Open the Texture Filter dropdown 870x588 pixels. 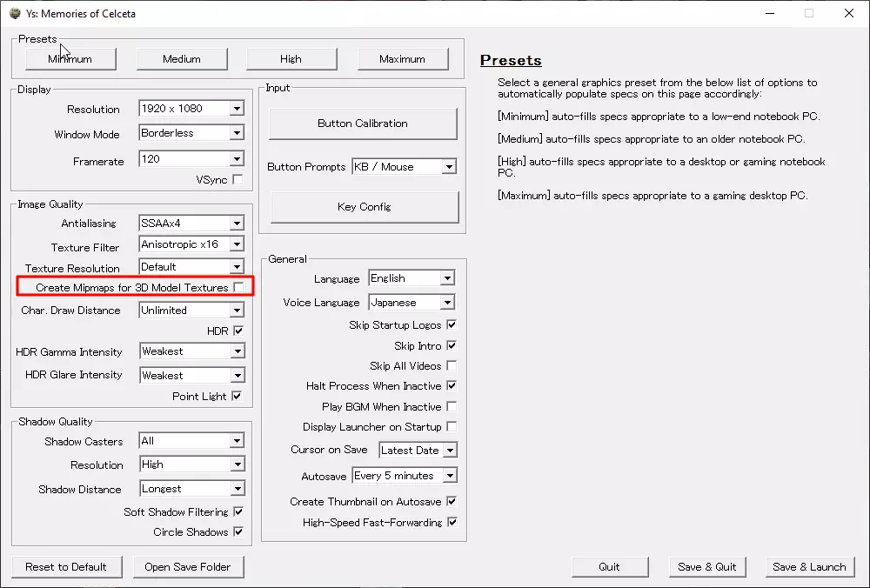191,244
